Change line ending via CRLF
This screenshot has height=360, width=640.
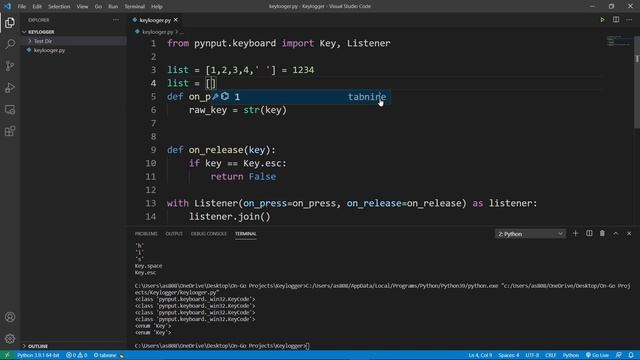551,355
